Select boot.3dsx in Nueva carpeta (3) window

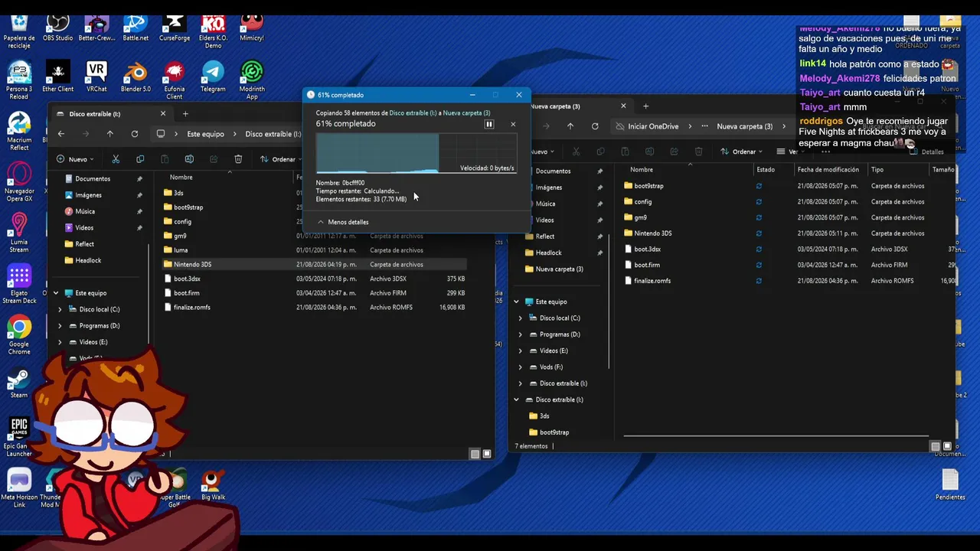click(x=642, y=249)
